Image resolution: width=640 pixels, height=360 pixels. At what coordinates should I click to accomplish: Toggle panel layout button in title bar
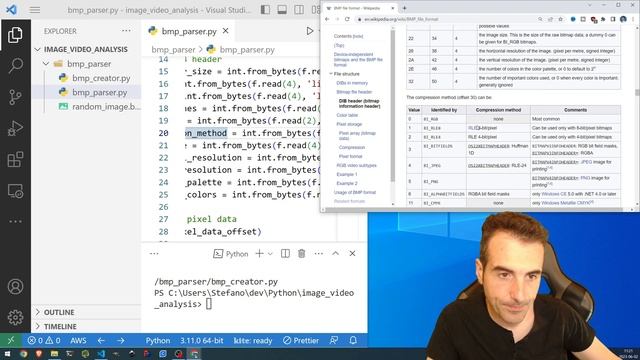tap(282, 9)
